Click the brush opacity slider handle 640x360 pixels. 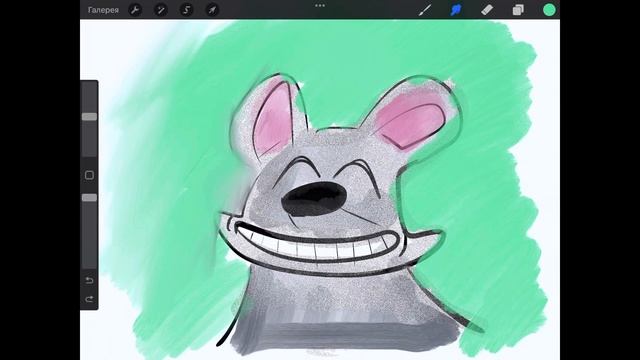89,198
